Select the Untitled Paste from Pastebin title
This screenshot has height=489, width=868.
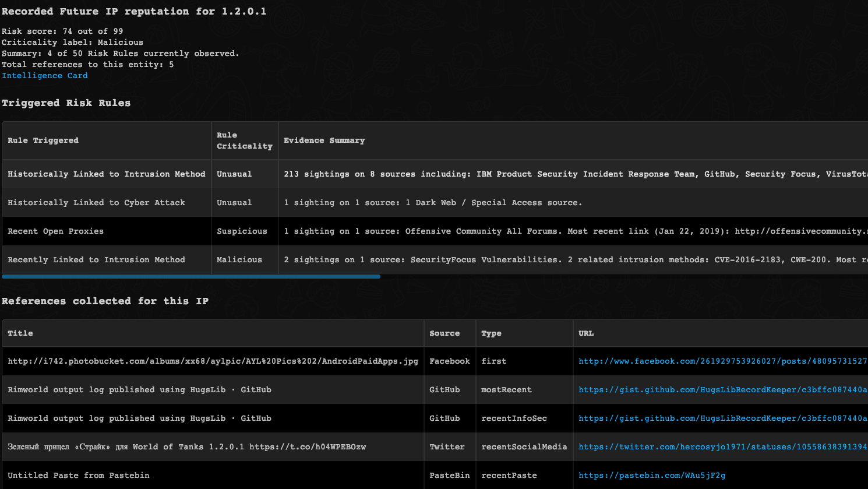tap(79, 476)
